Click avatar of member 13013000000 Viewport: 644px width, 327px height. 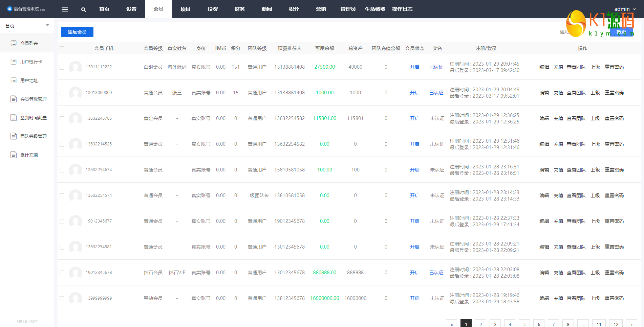click(76, 93)
